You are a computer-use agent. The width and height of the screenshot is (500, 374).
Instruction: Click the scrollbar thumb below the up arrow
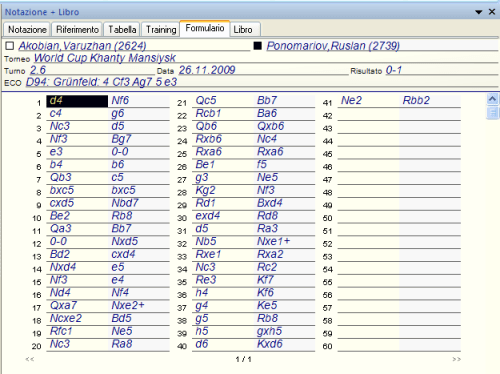(492, 113)
